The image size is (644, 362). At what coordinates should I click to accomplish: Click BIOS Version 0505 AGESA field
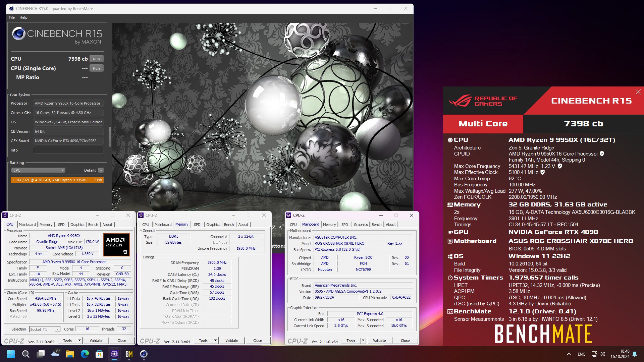click(363, 291)
